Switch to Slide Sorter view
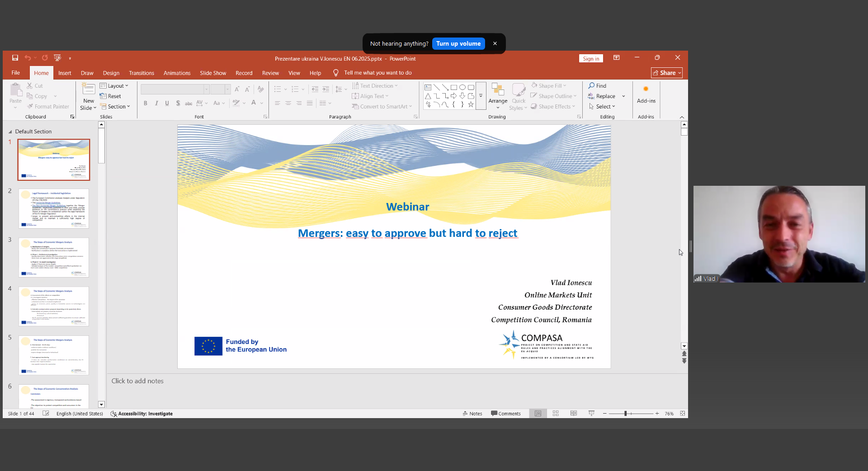Screen dimensions: 868x471 pos(556,413)
